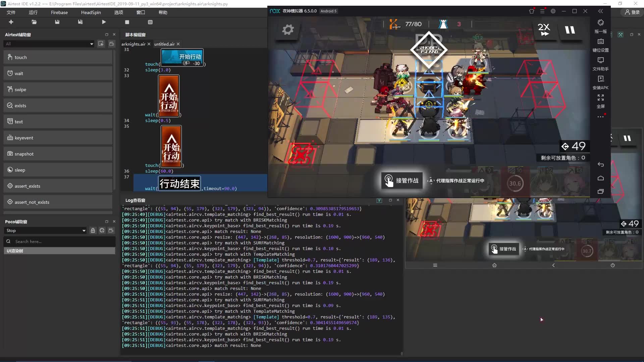This screenshot has height=362, width=644.
Task: Expand the arknights.air file tab
Action: pyautogui.click(x=134, y=43)
